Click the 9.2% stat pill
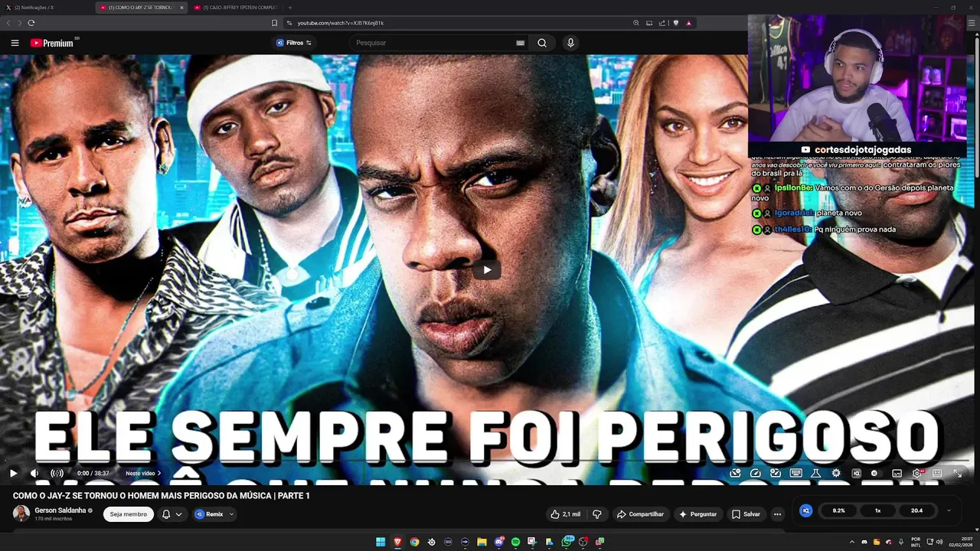The image size is (980, 551). pyautogui.click(x=838, y=510)
